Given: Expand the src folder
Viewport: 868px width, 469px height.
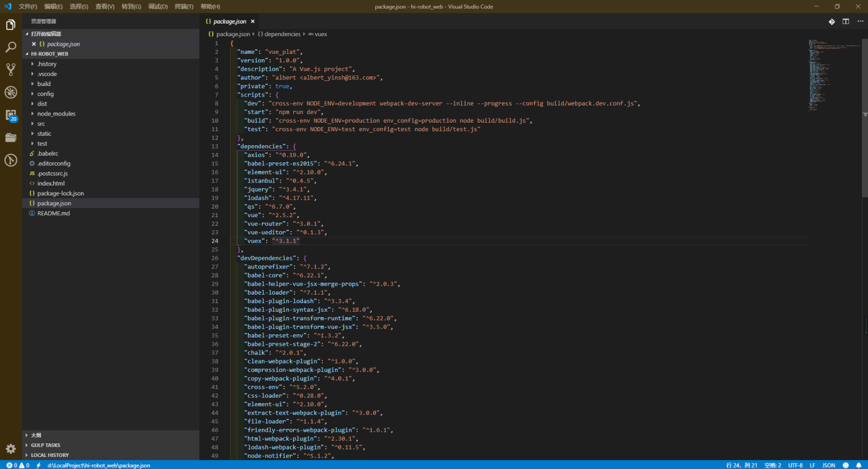Looking at the screenshot, I should click(111, 124).
